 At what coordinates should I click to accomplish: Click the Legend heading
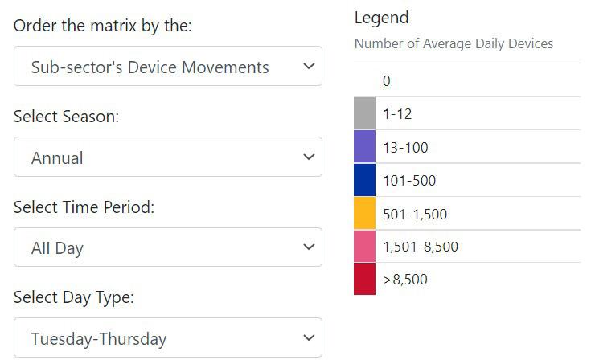pos(381,18)
